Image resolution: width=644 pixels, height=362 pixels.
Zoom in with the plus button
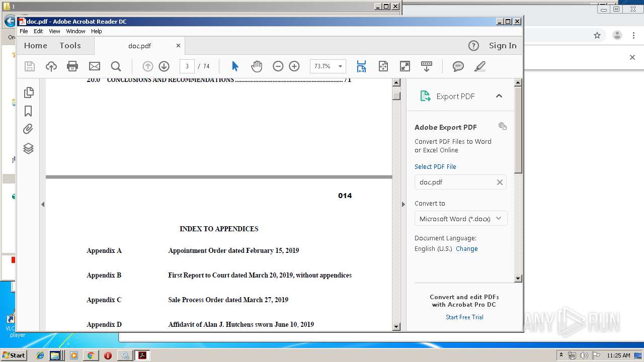(x=294, y=66)
